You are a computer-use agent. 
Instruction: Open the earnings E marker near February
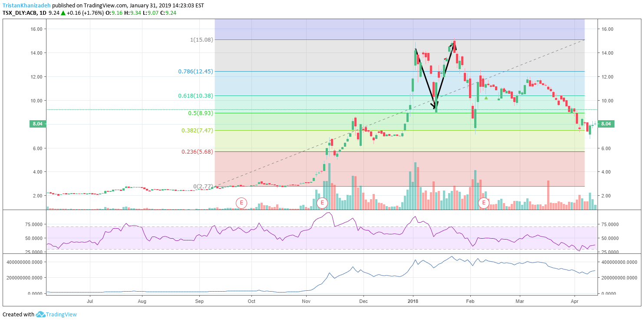click(484, 203)
